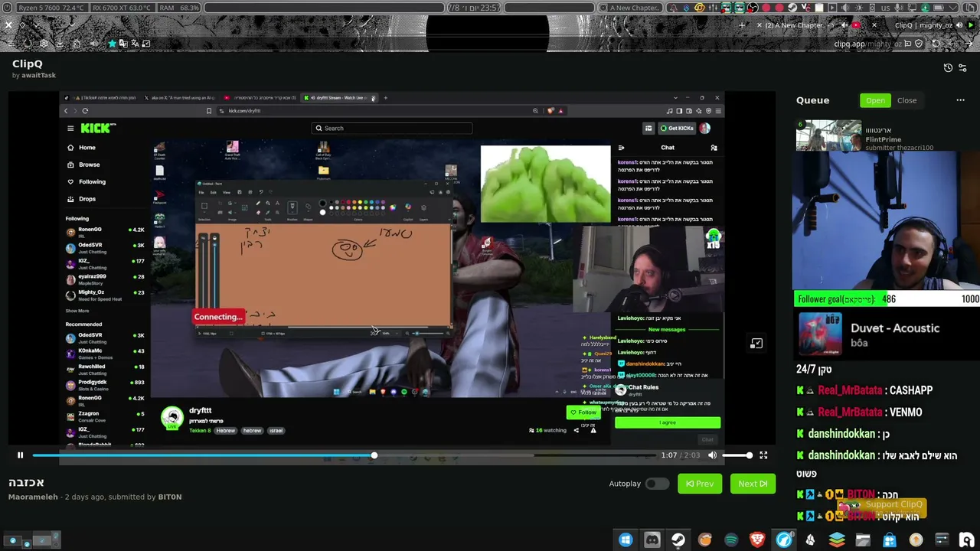Open the system tray volume icon
This screenshot has width=980, height=551.
[846, 8]
